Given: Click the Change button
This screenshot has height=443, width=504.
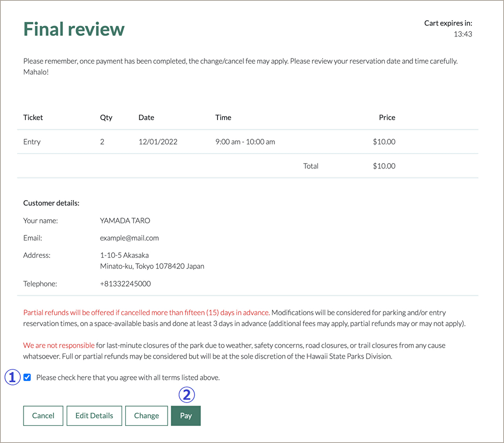Looking at the screenshot, I should (x=146, y=416).
